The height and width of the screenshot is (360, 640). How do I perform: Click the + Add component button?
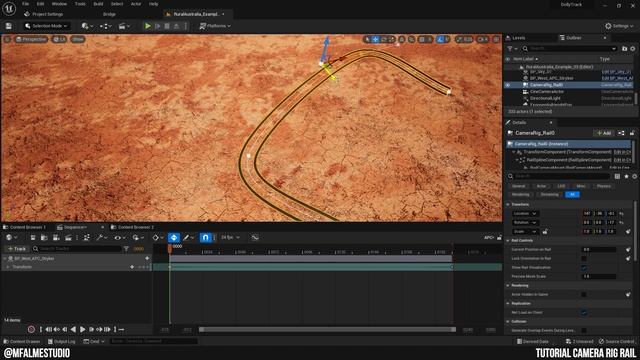point(604,133)
